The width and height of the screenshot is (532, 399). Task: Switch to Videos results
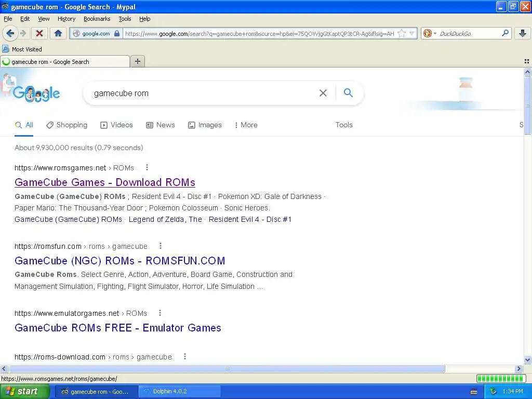click(x=116, y=125)
